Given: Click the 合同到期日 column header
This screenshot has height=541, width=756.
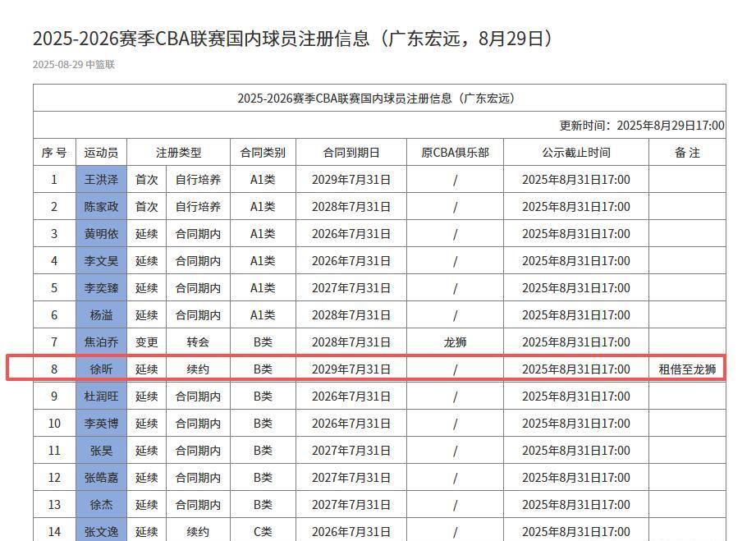Looking at the screenshot, I should pyautogui.click(x=351, y=153).
